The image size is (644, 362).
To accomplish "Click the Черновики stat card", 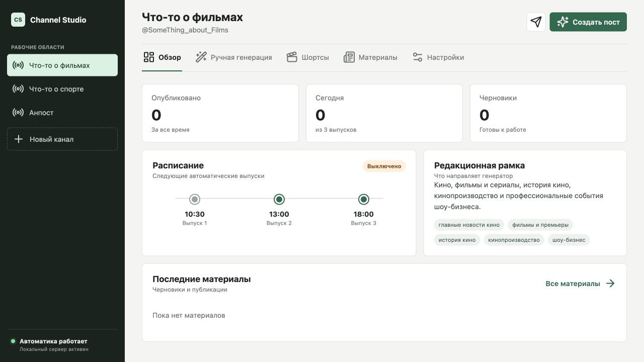I will click(548, 113).
